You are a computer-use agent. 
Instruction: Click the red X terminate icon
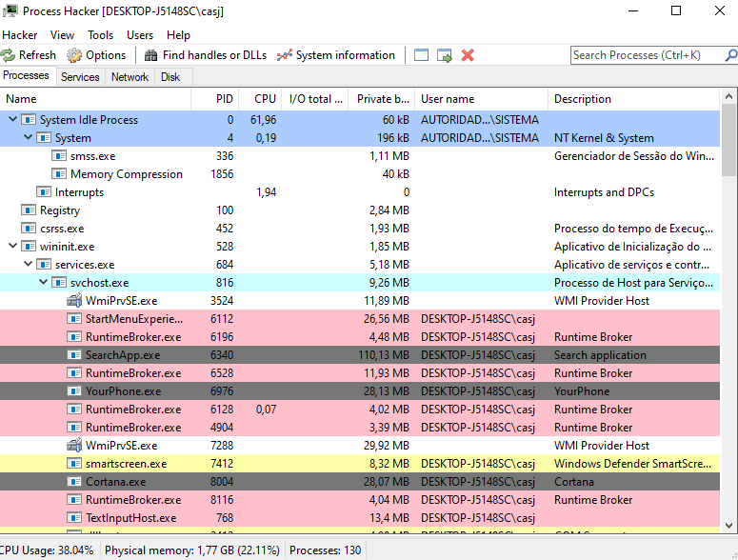(x=468, y=55)
